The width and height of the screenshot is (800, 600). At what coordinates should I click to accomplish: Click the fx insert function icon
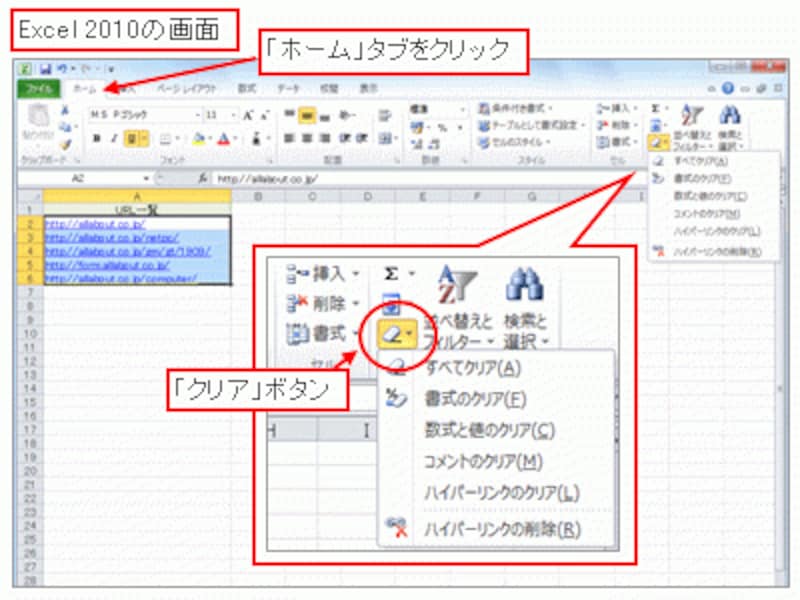coord(203,178)
